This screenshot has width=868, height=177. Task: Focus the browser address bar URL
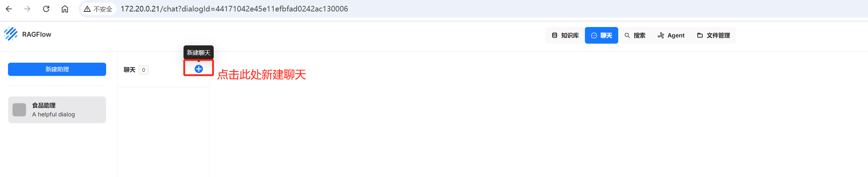tap(234, 9)
